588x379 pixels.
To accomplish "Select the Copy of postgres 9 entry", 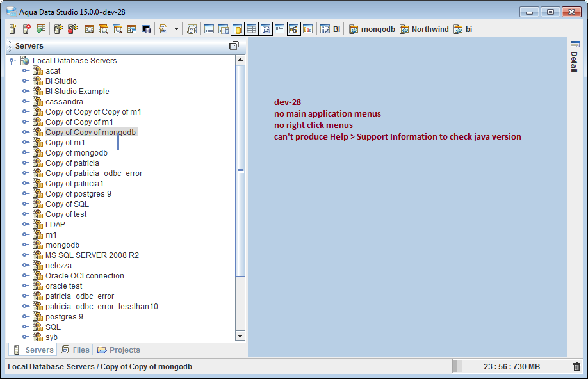I will click(78, 194).
